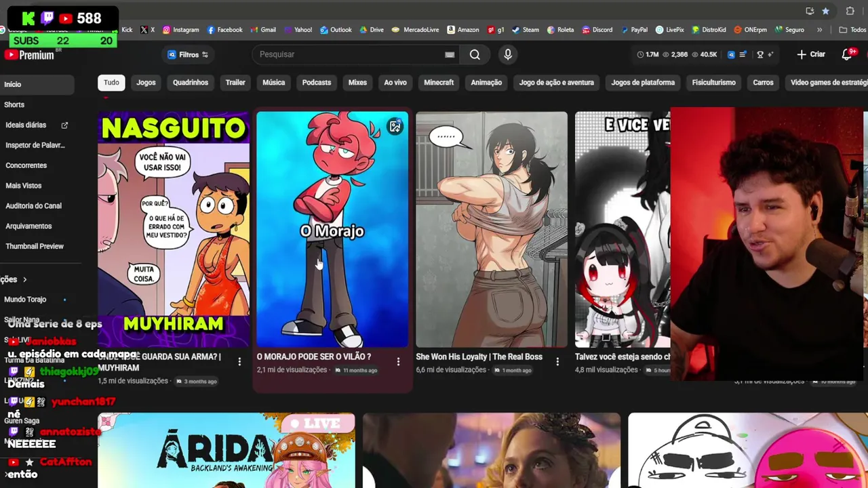This screenshot has height=488, width=868.
Task: Select the Podcasts filter chip
Action: tap(317, 82)
